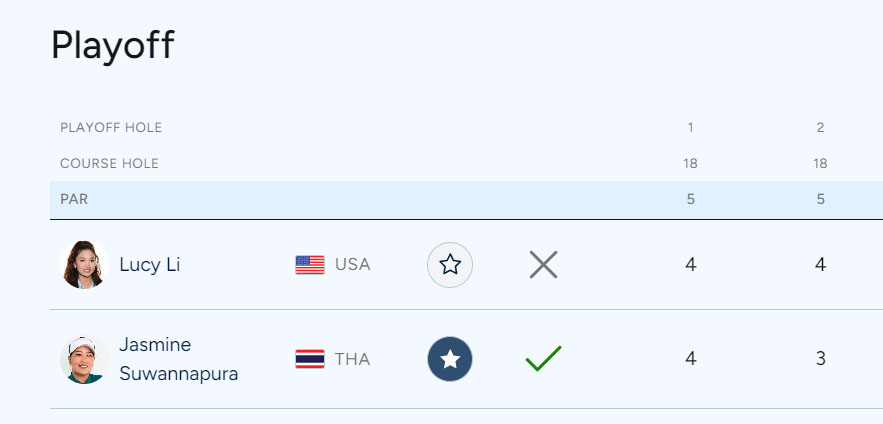The image size is (883, 424).
Task: Click the USA country label
Action: click(353, 265)
